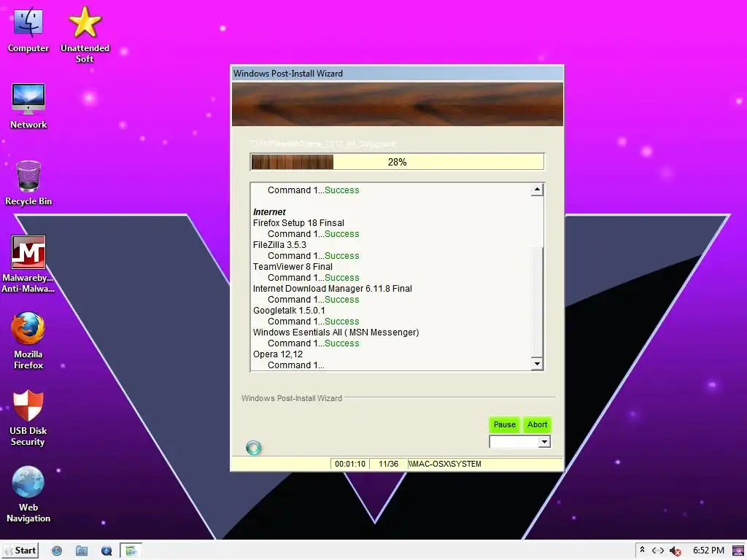Abort the installation
747x560 pixels.
tap(537, 424)
